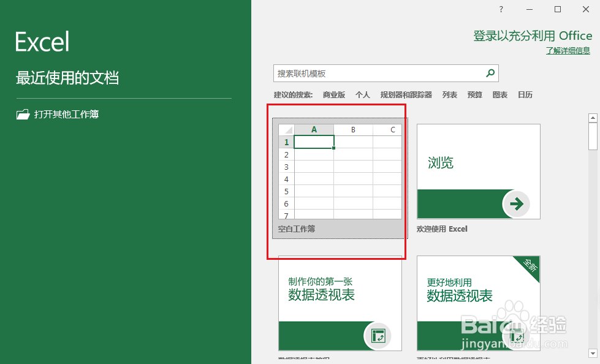Maximize the Excel window
Image resolution: width=600 pixels, height=364 pixels.
(x=558, y=10)
